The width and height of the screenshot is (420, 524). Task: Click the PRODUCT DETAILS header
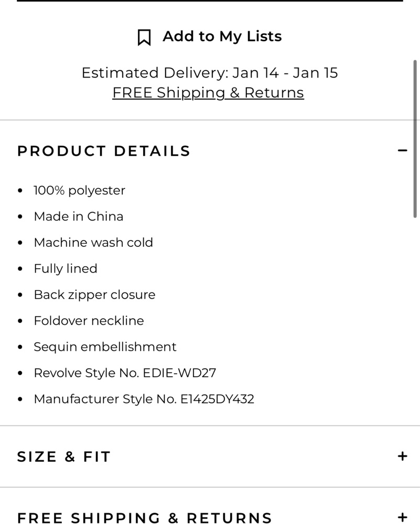(x=104, y=151)
